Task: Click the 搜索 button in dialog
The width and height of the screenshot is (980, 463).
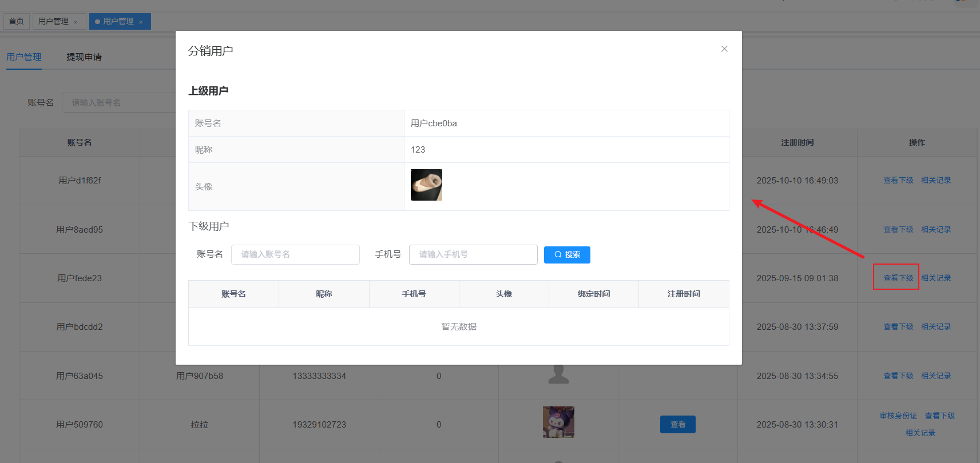Action: tap(567, 255)
